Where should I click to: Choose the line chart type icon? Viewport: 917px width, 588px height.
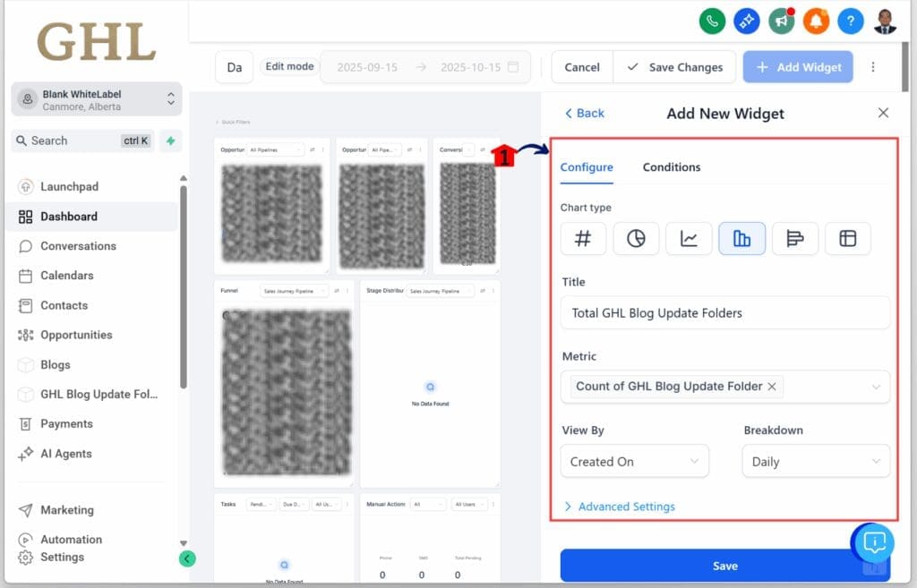point(689,239)
